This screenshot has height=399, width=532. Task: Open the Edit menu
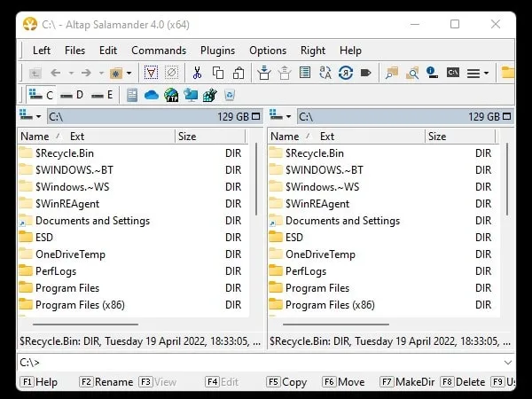tap(108, 51)
